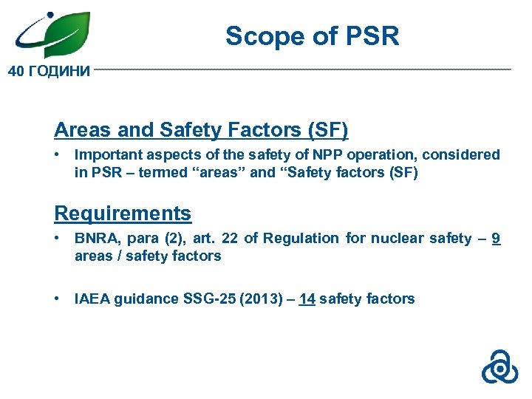Screen dimensions: 532x399
Task: Click the "40 ГОДИНИ" caption
Action: tap(49, 71)
